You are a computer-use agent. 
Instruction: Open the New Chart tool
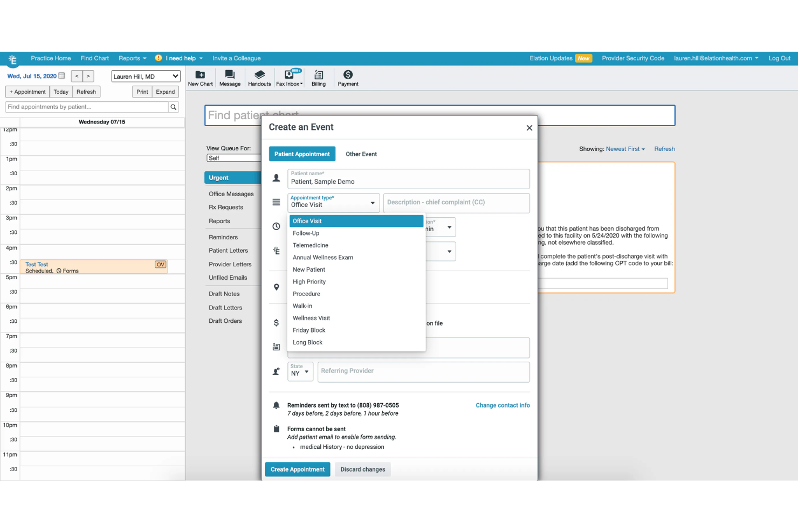click(200, 78)
